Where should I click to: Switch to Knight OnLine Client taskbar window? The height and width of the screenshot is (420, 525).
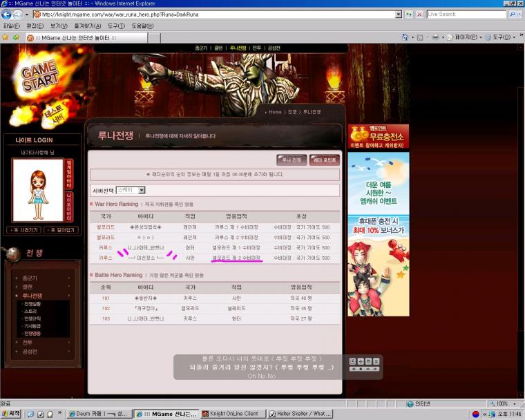(x=233, y=414)
